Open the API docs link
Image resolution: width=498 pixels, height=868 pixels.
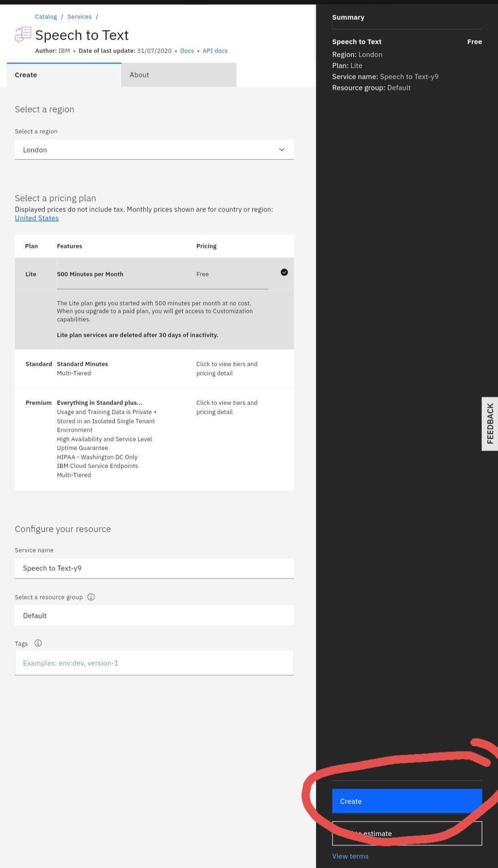(x=215, y=51)
